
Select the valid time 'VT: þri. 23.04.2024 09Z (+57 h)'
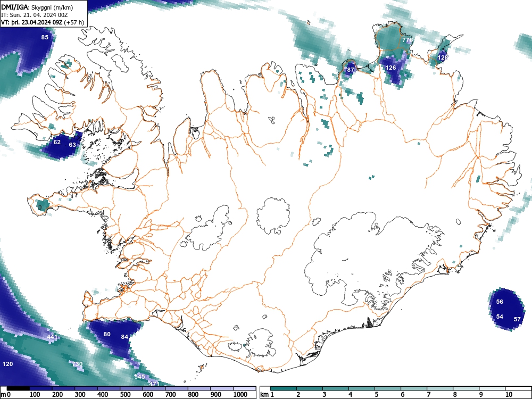coord(43,22)
